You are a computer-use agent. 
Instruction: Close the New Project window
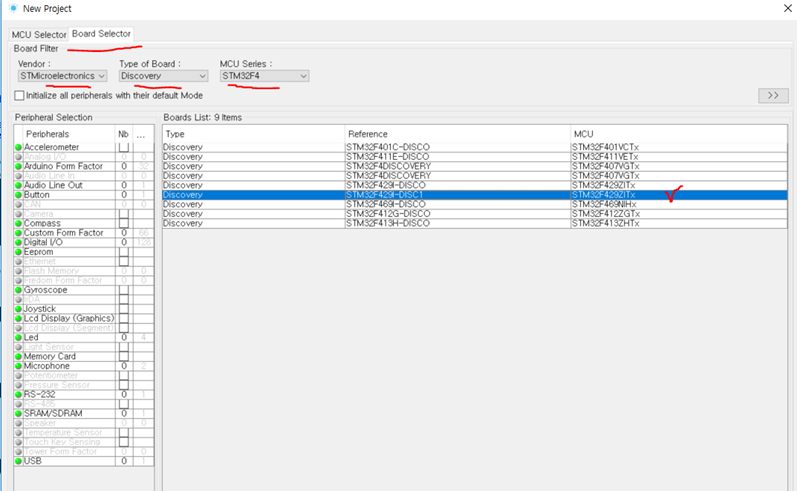787,8
